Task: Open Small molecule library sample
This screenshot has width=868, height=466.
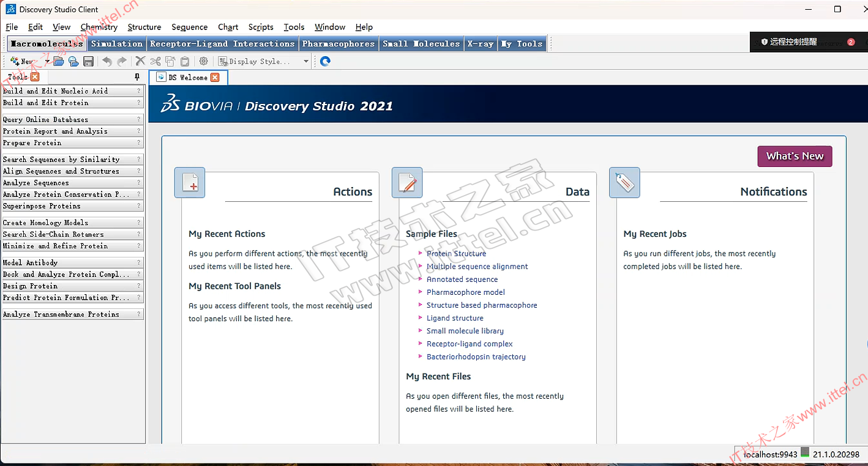Action: pyautogui.click(x=465, y=331)
